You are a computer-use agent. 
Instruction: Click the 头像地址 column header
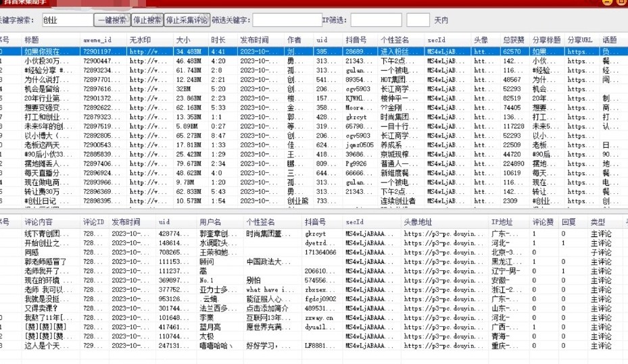[x=418, y=222]
